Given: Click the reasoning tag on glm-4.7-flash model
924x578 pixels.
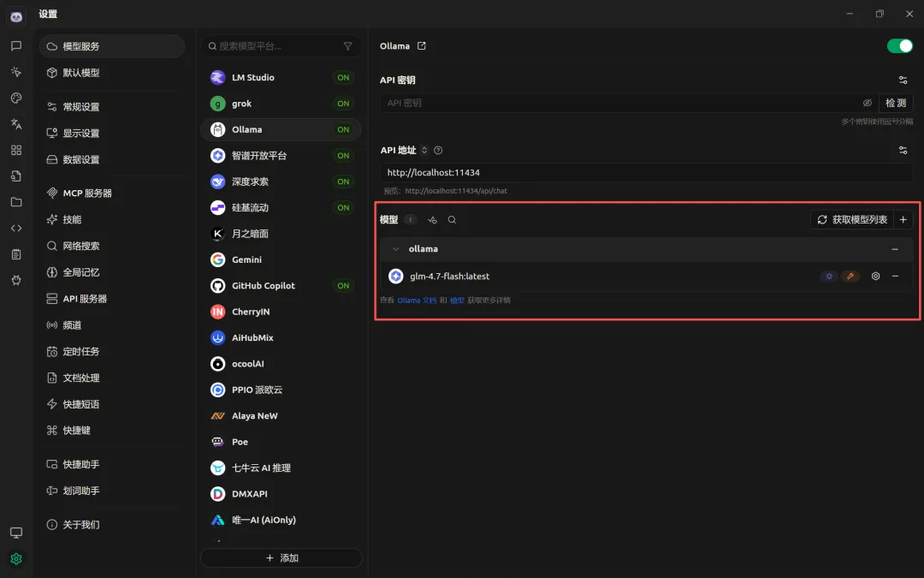Looking at the screenshot, I should pos(828,276).
